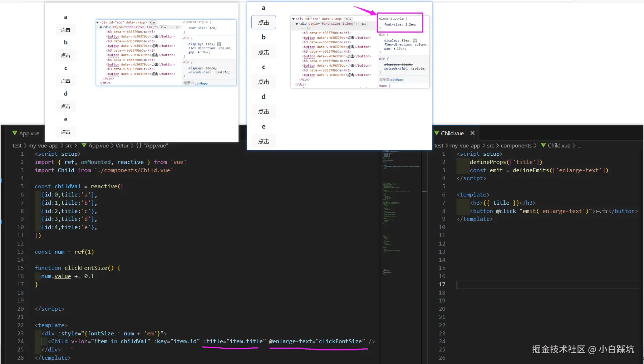Screen dimensions: 644x364
Task: Toggle flex badge on font-size 1.2em div
Action: tap(363, 24)
